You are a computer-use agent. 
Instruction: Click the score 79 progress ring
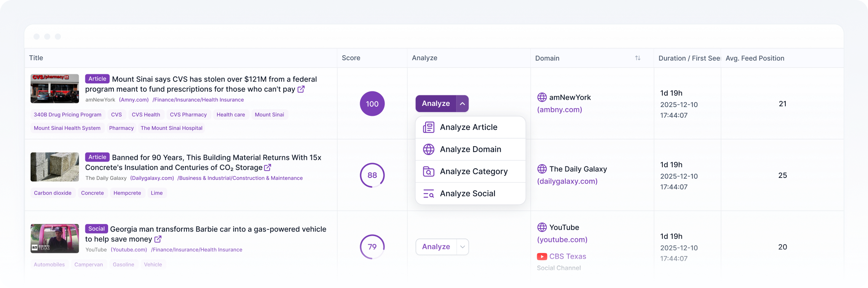pos(372,247)
